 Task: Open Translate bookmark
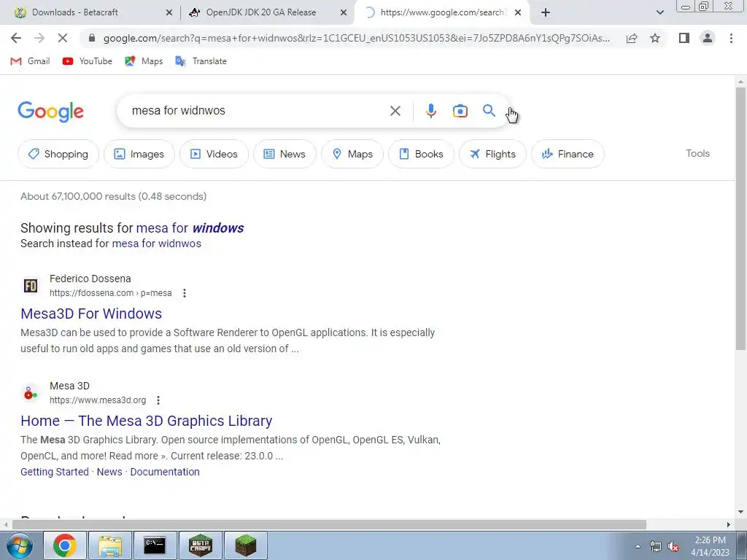coord(201,61)
